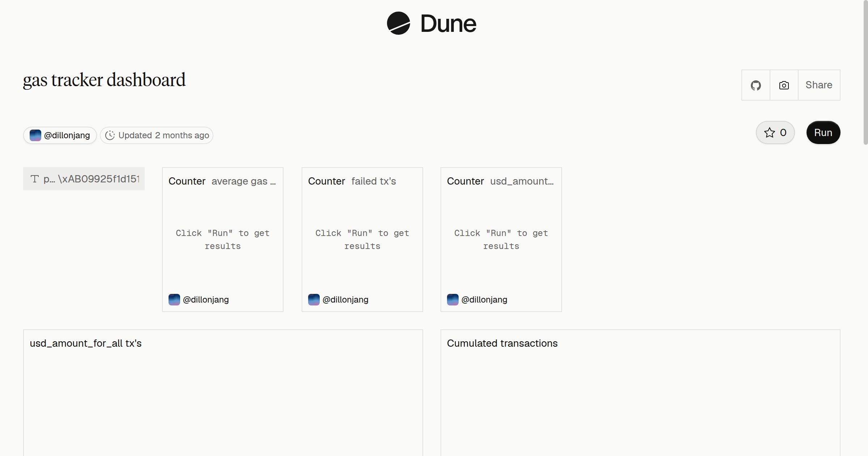Click 'Click "Run" to get results' in failed tx's card
This screenshot has height=456, width=868.
click(362, 240)
